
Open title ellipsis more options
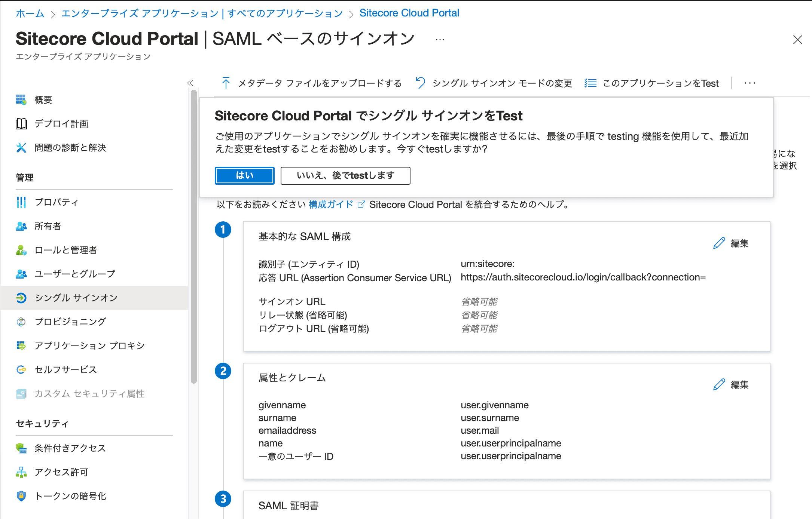click(440, 40)
